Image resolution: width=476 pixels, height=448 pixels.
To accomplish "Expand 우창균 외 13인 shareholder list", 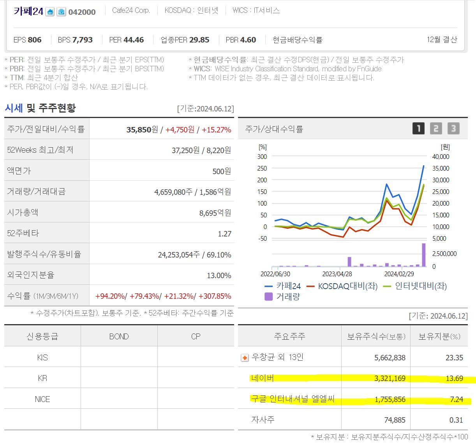I will point(244,357).
